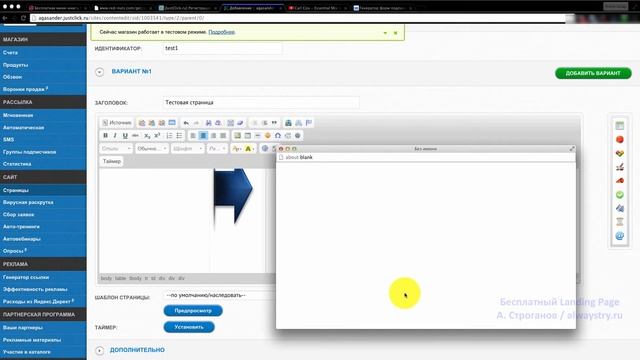
Task: Expand the popup window fullscreen arrow
Action: (572, 149)
